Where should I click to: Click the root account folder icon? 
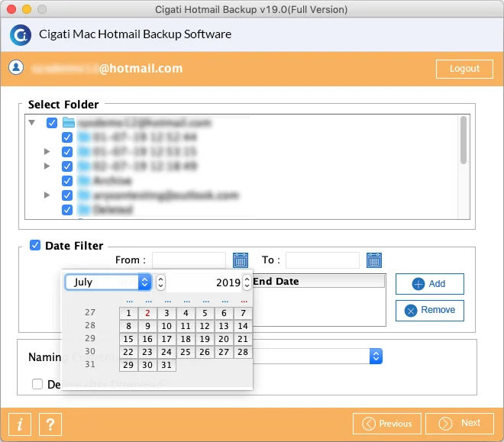(x=69, y=122)
